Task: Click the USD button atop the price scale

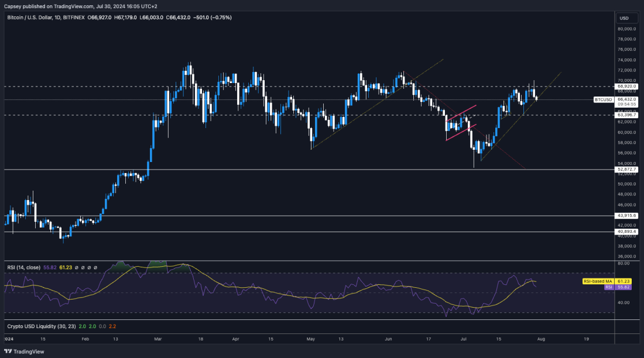Action: 626,18
